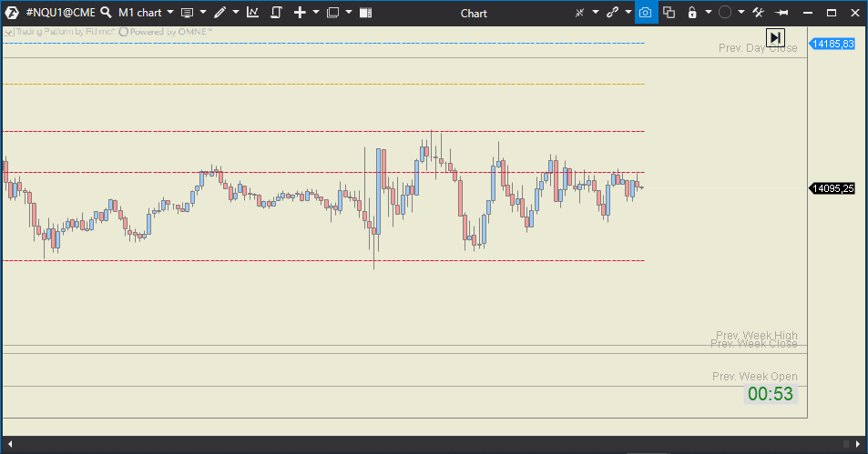Expand the chain link dropdown arrow
Viewport: 868px width, 454px height.
(x=628, y=12)
